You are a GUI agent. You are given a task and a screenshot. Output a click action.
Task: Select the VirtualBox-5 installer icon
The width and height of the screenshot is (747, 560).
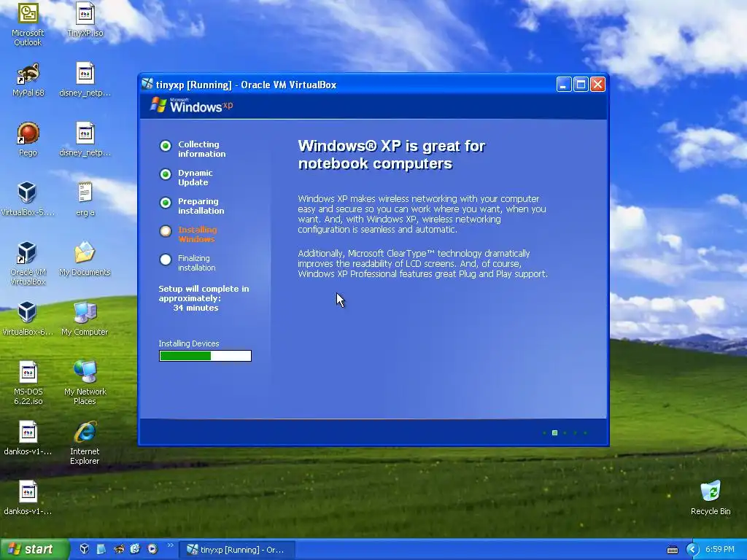(x=28, y=199)
